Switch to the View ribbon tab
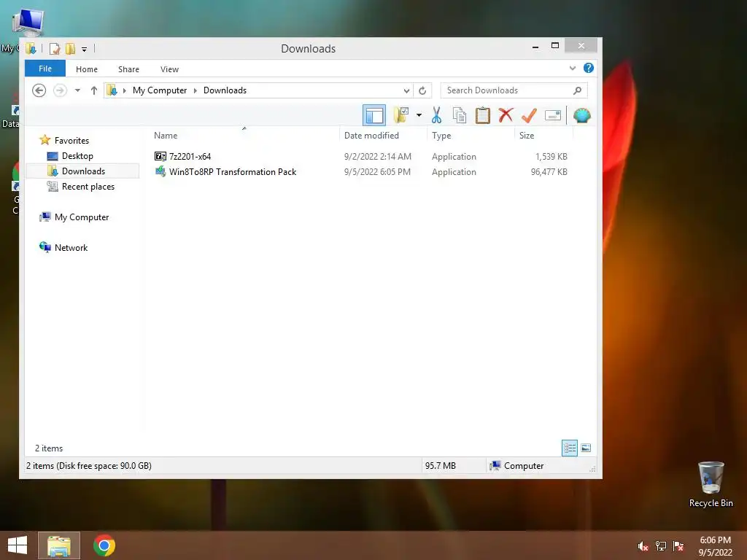Image resolution: width=747 pixels, height=560 pixels. (169, 69)
